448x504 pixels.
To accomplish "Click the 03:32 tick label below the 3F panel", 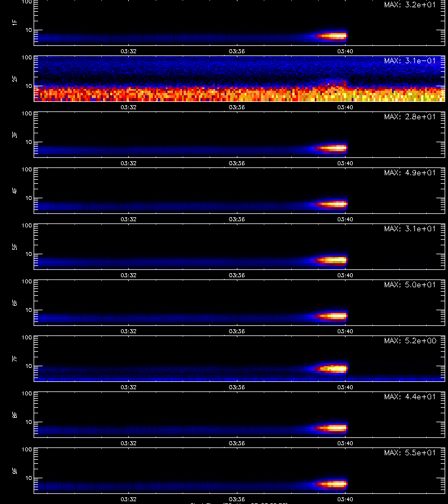I will [129, 164].
